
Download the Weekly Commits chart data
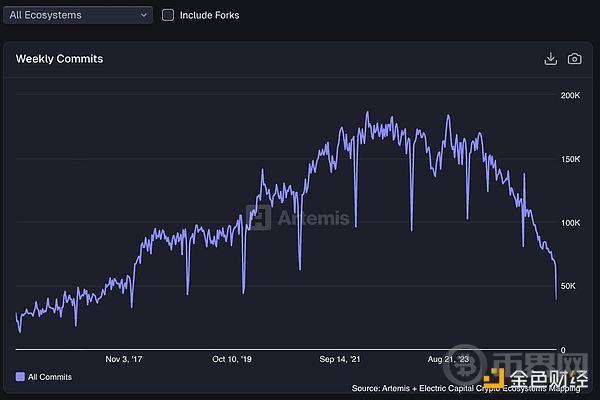550,59
